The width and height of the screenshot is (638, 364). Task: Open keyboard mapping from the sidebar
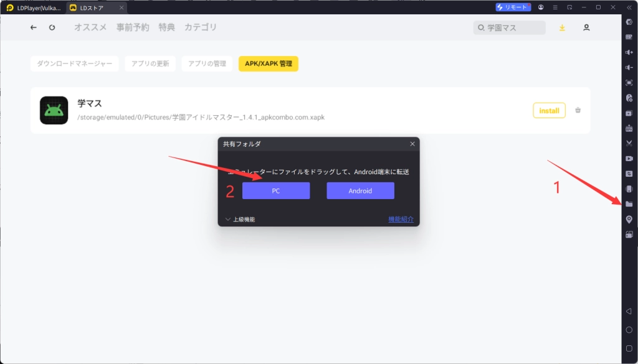[629, 37]
